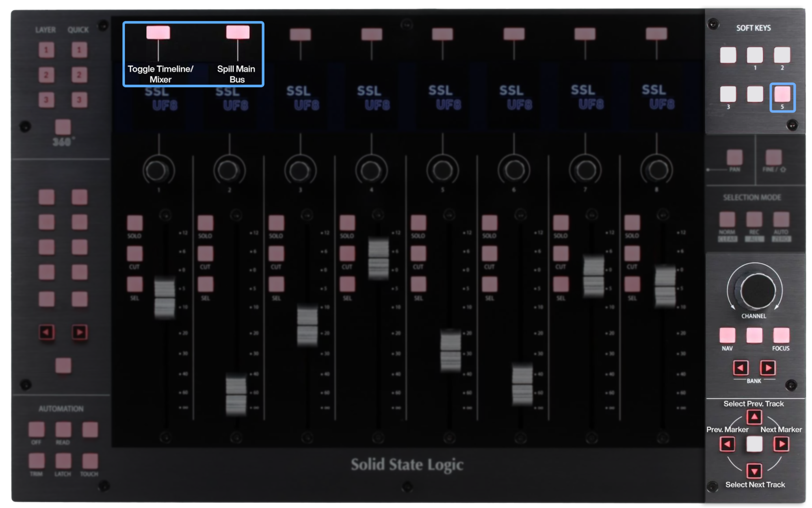
Task: Select Layer 2 button
Action: click(x=46, y=75)
